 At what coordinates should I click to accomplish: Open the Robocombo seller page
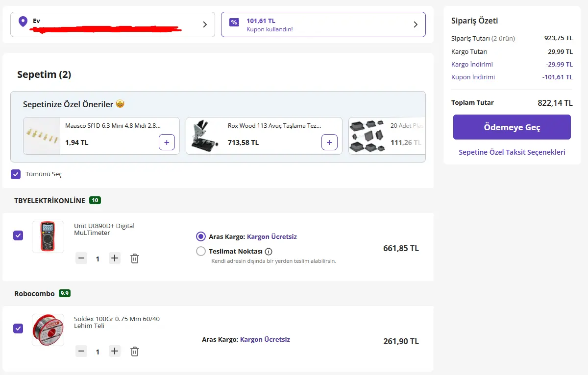point(35,293)
